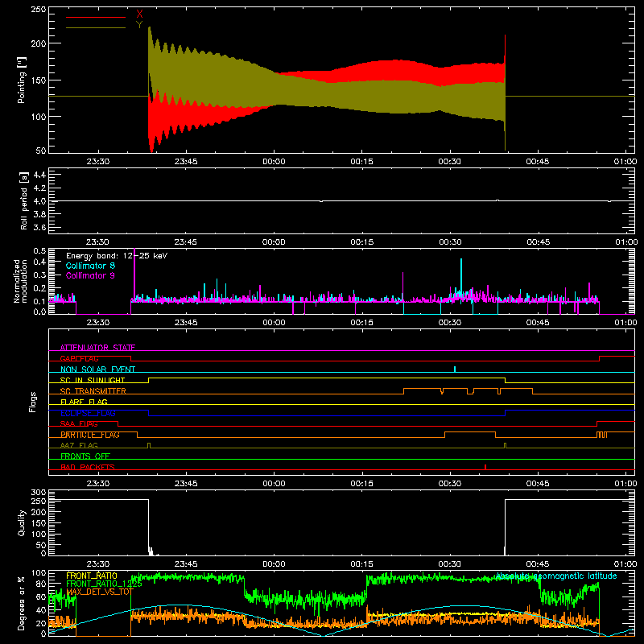Click the SC_TRANSMITTER flag label
The width and height of the screenshot is (644, 644).
(93, 391)
